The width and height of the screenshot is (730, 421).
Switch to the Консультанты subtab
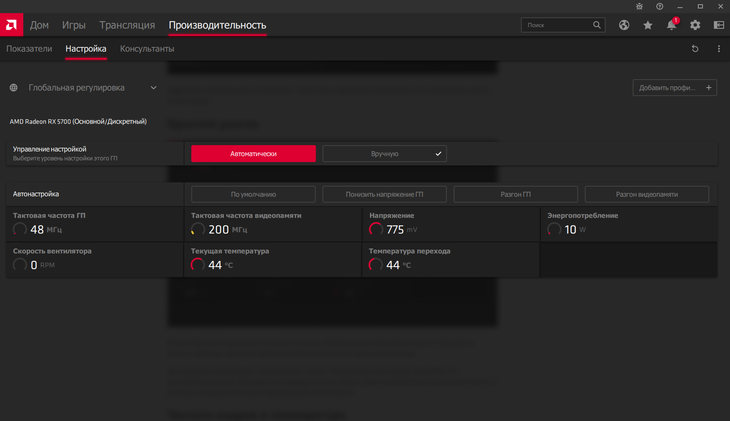tap(147, 48)
